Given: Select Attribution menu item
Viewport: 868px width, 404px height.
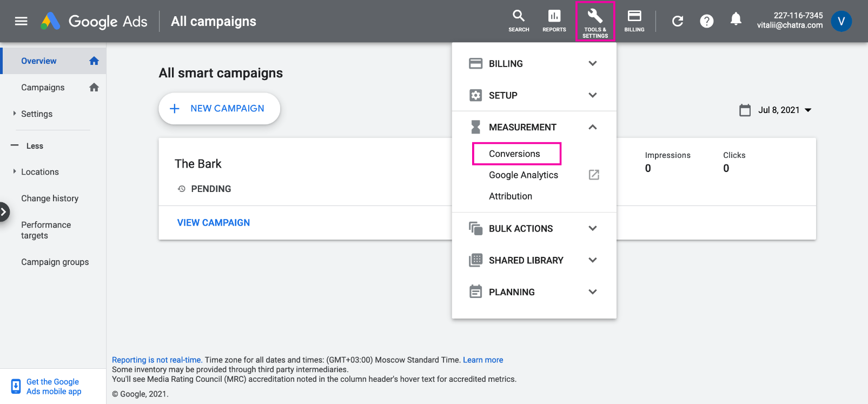Looking at the screenshot, I should pyautogui.click(x=511, y=196).
